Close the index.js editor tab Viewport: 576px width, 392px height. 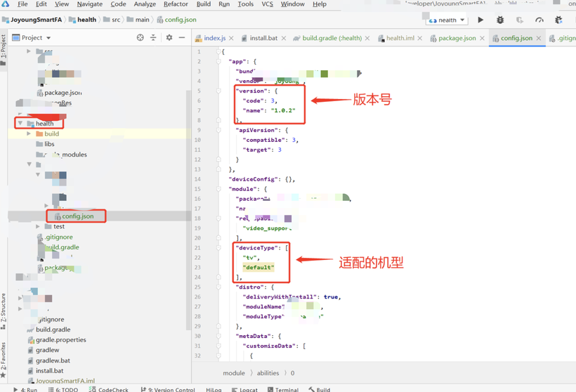231,38
